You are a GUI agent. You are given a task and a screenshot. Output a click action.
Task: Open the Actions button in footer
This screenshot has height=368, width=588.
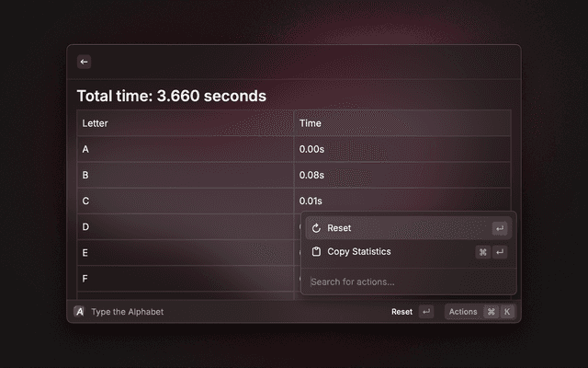463,312
